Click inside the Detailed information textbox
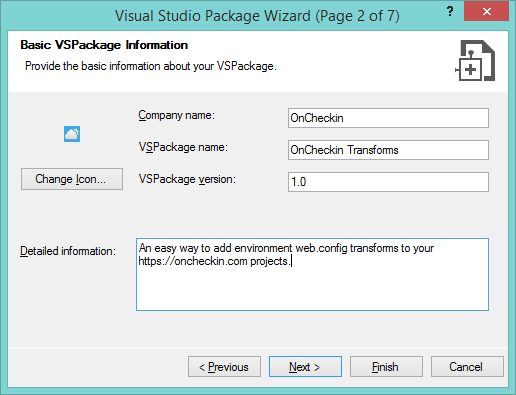516x395 pixels. coord(312,274)
